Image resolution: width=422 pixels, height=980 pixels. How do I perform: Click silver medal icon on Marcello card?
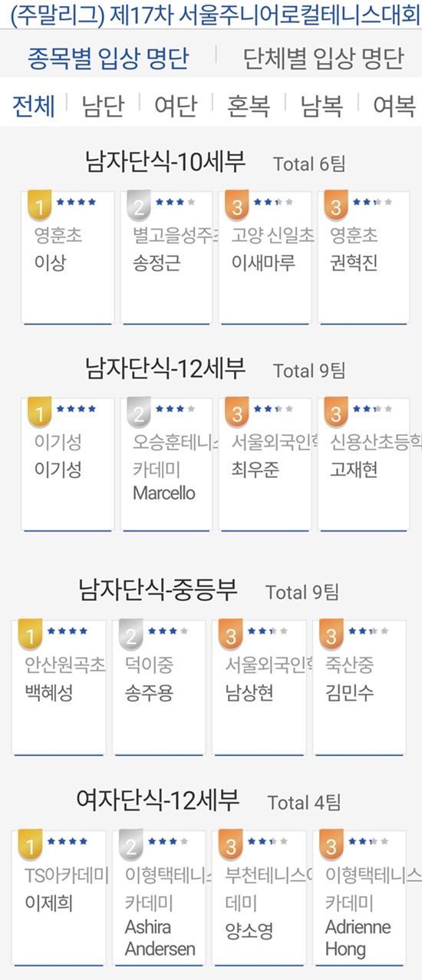tap(137, 413)
